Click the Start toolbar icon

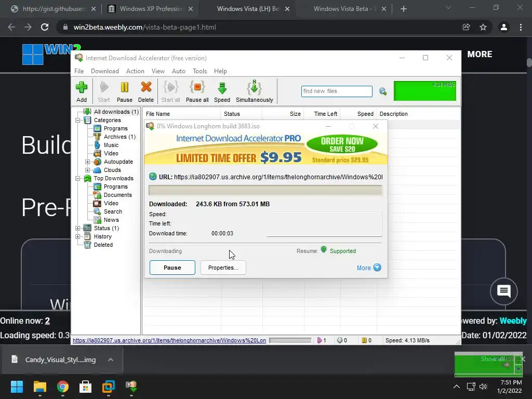[x=104, y=91]
